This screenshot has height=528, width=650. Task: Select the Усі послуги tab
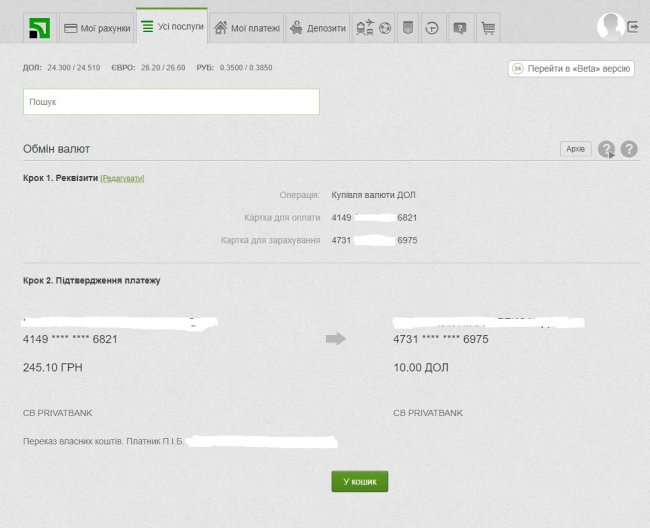(172, 27)
